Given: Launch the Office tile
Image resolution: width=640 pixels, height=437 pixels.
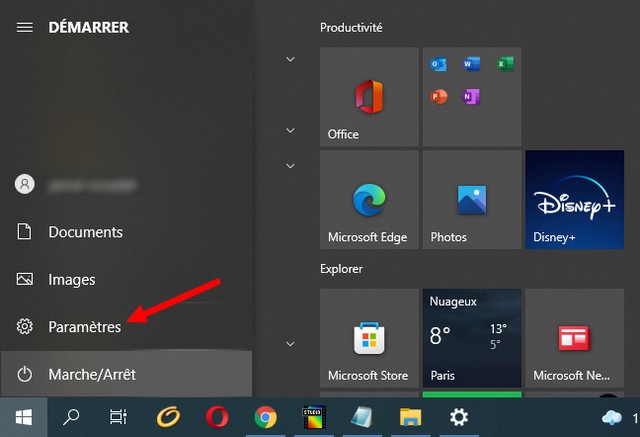Looking at the screenshot, I should [369, 97].
